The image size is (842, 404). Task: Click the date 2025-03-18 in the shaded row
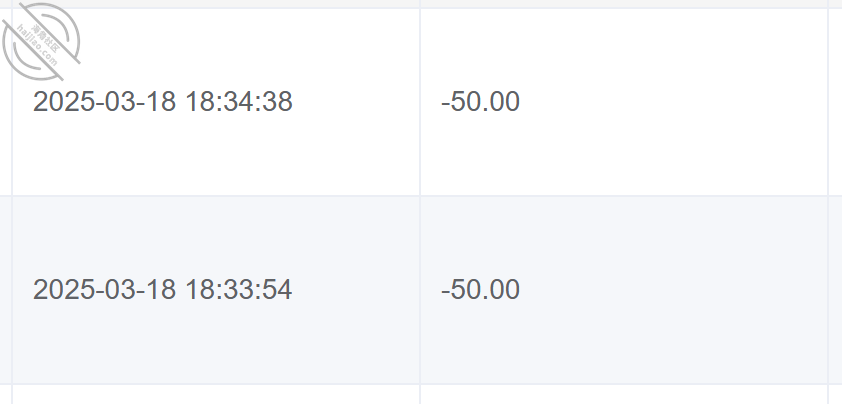click(104, 290)
